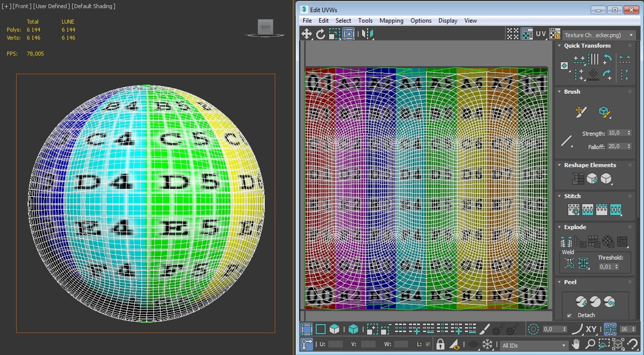
Task: Click the Shrink UV Selection icon
Action: tap(386, 329)
